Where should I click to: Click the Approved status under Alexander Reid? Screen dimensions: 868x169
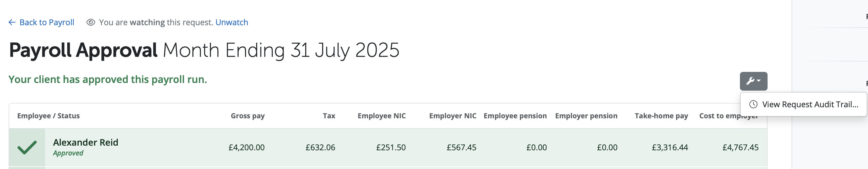[68, 153]
